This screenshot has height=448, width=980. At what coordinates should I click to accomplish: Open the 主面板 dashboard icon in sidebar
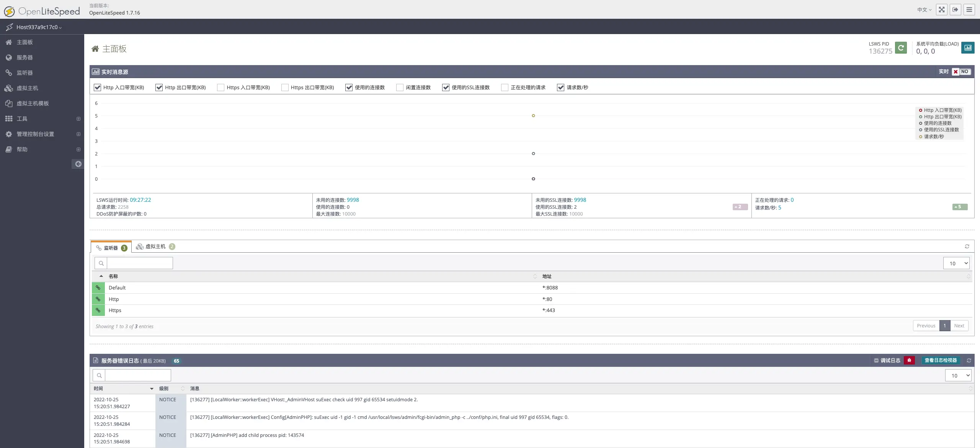click(9, 42)
